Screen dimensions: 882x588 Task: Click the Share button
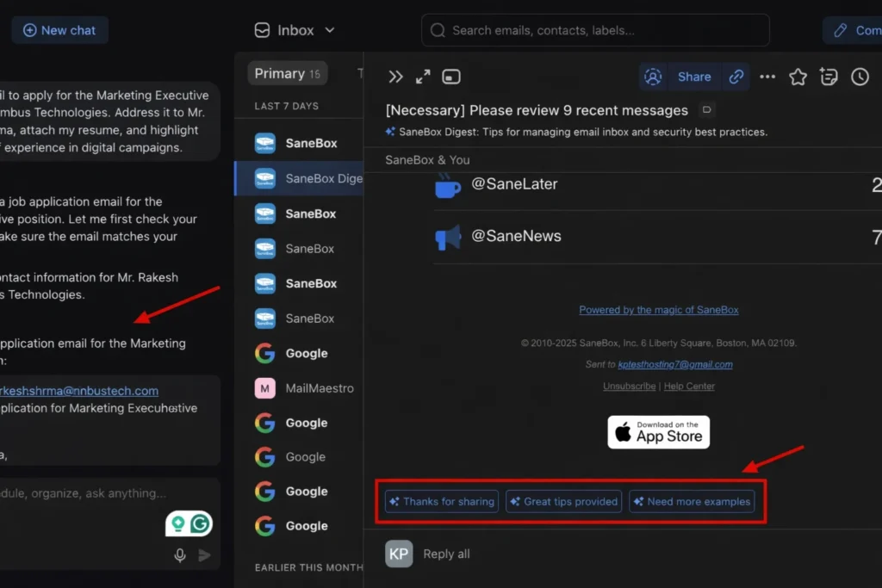point(693,77)
